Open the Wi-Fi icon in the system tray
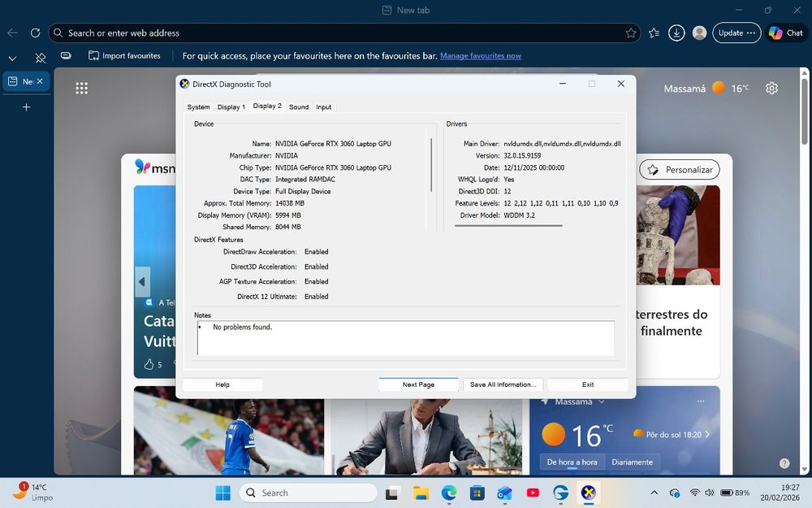 [695, 493]
